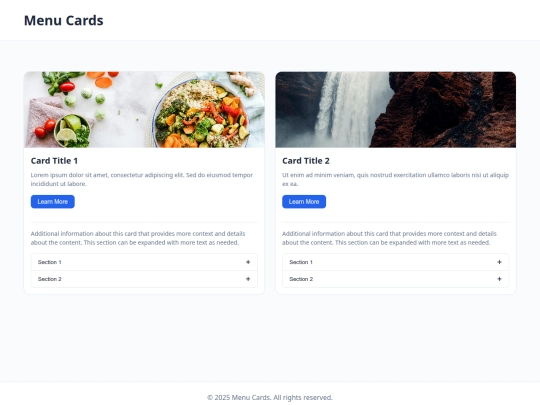This screenshot has width=540, height=405.
Task: Expand the Section 1 label in first card
Action: (x=50, y=262)
